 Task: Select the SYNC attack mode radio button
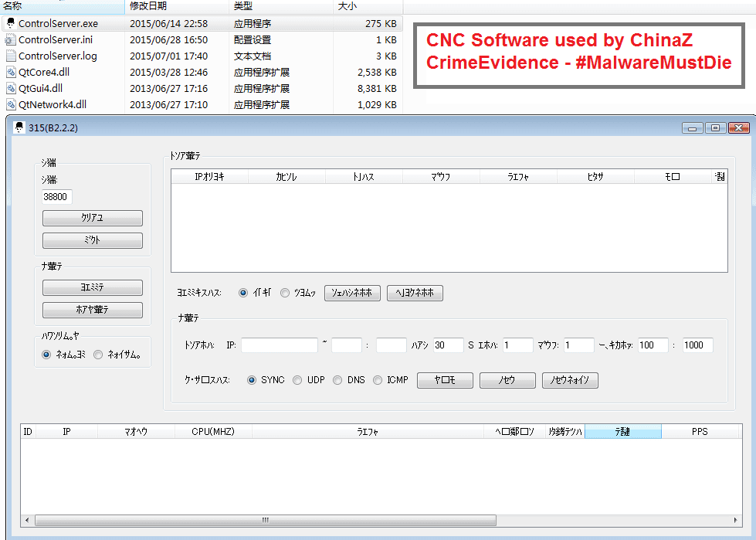252,380
